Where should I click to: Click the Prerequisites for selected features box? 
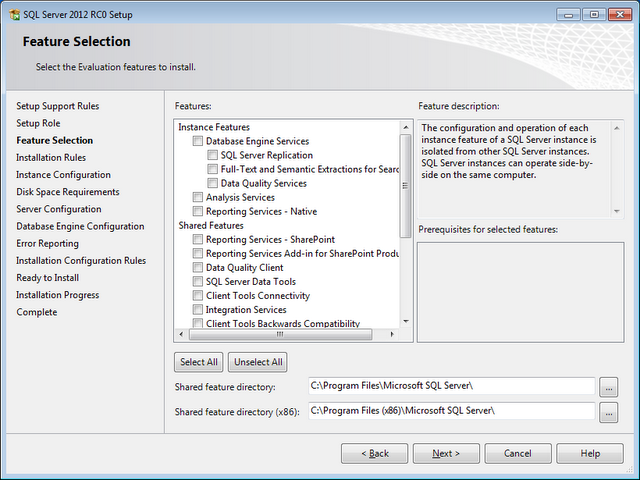(x=520, y=292)
